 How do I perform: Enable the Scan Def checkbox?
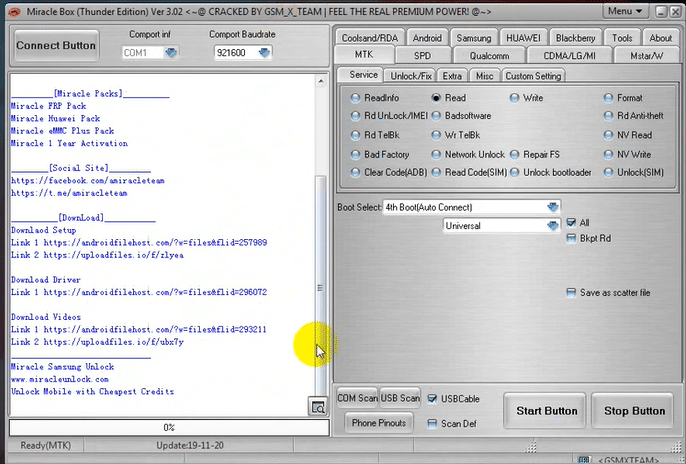coord(432,423)
